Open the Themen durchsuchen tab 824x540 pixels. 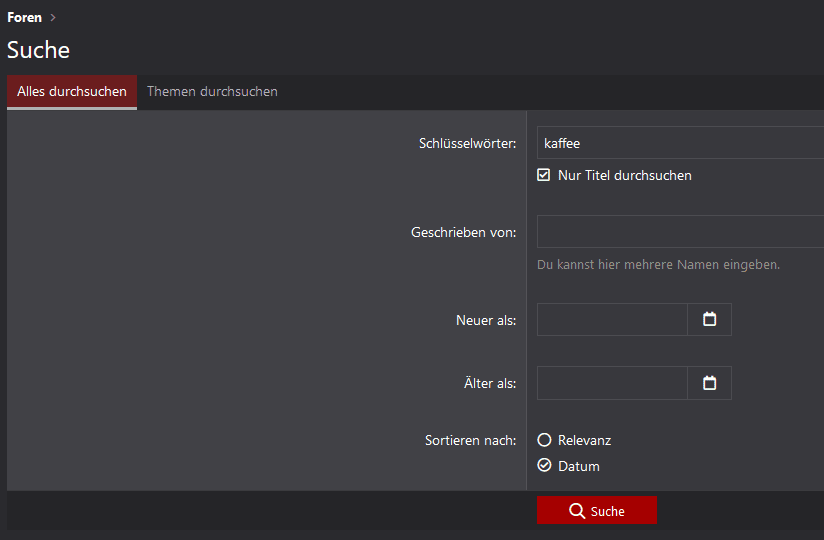[212, 92]
